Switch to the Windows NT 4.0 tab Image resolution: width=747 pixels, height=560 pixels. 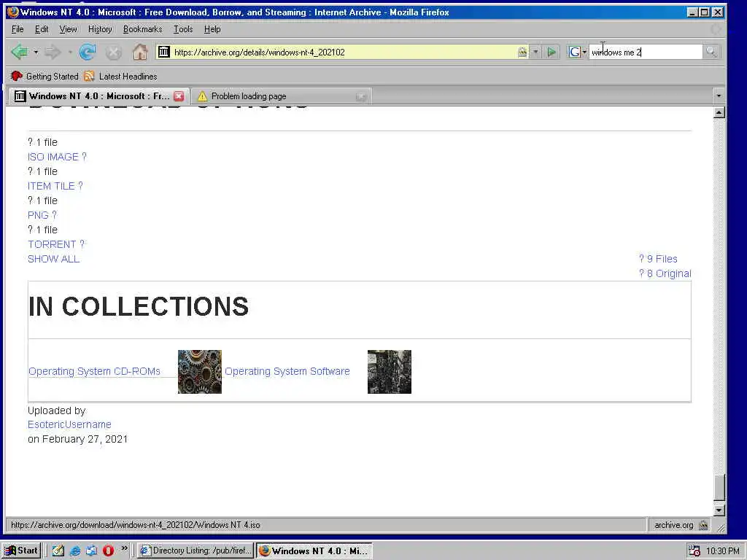tap(98, 96)
